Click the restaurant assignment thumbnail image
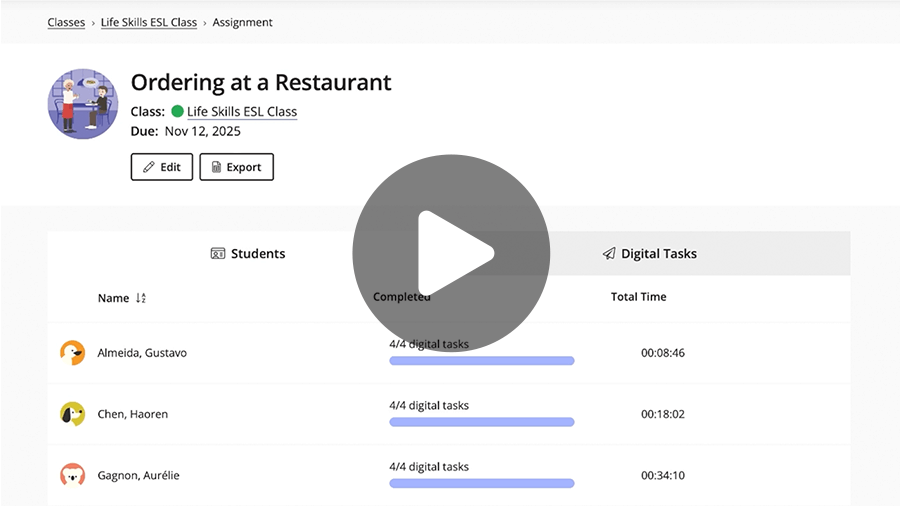900x506 pixels. point(83,104)
